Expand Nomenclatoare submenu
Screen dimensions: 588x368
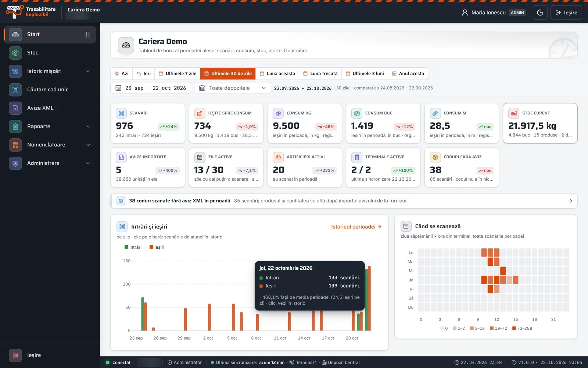(x=88, y=145)
